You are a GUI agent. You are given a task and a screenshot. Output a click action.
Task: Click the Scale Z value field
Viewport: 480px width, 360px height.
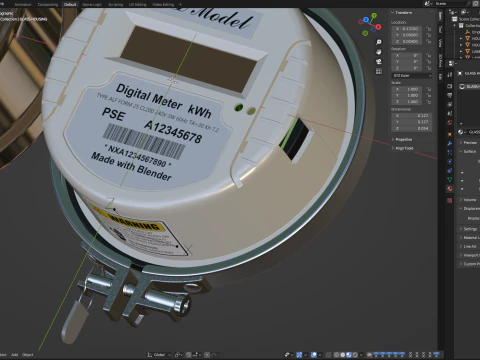pyautogui.click(x=408, y=102)
